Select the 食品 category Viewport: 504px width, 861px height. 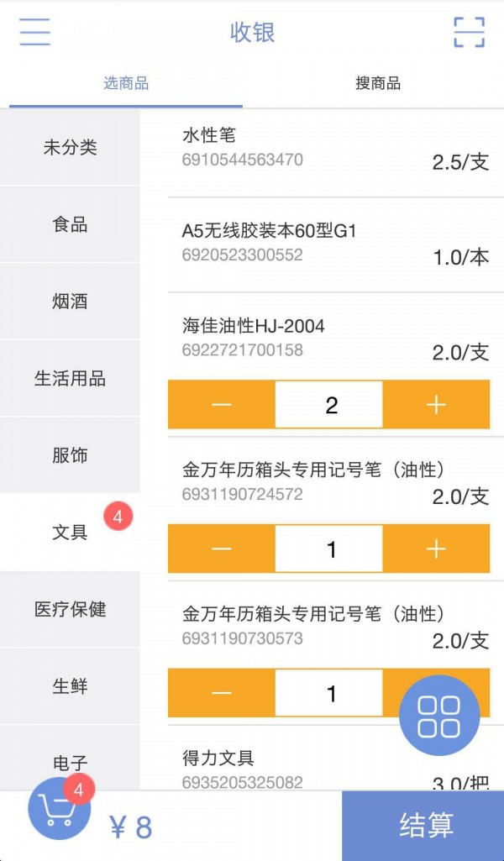tap(71, 224)
